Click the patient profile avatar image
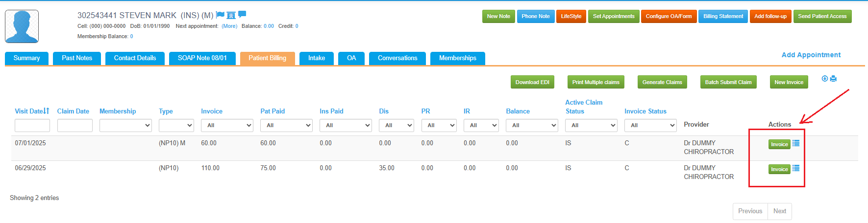 coord(22,26)
